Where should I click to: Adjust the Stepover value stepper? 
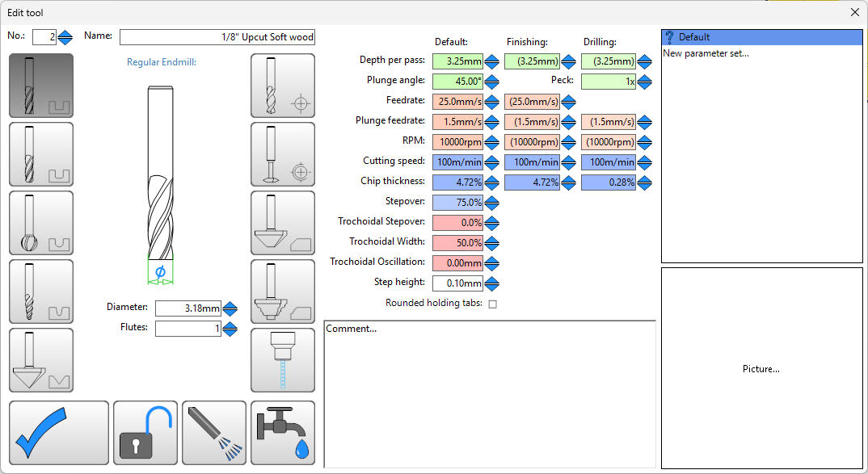click(x=491, y=203)
